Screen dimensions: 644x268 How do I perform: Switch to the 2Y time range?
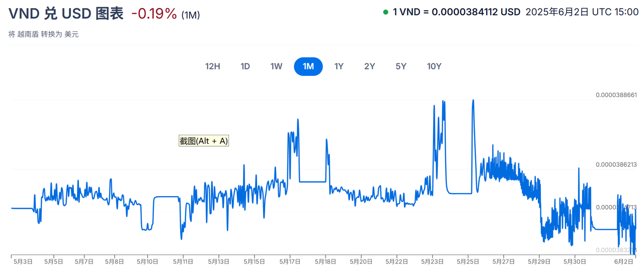(x=370, y=66)
